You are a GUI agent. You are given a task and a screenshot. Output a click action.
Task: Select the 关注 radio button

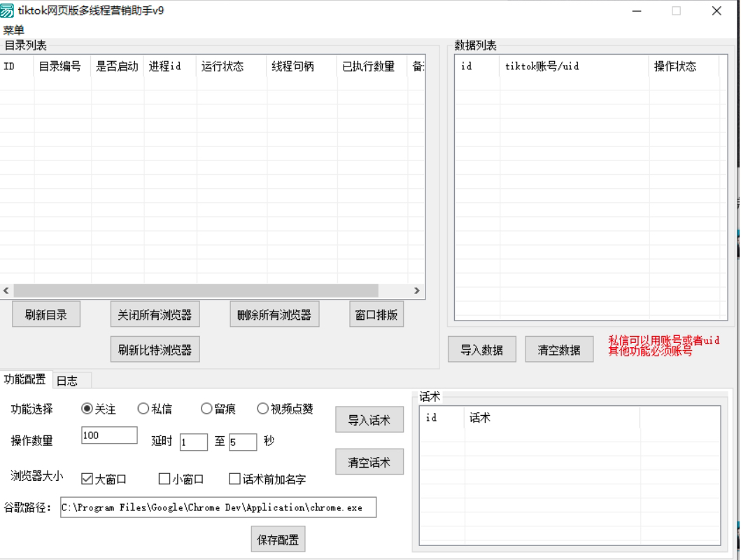pyautogui.click(x=87, y=409)
